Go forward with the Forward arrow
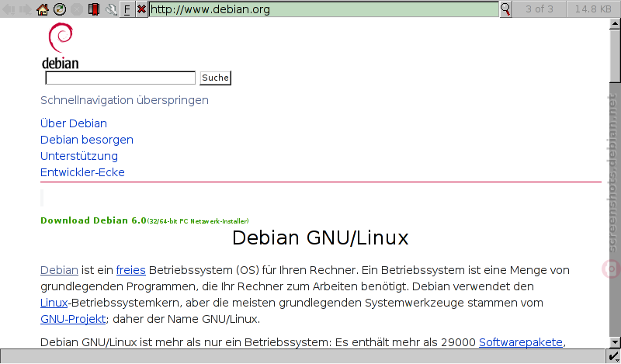 click(26, 9)
